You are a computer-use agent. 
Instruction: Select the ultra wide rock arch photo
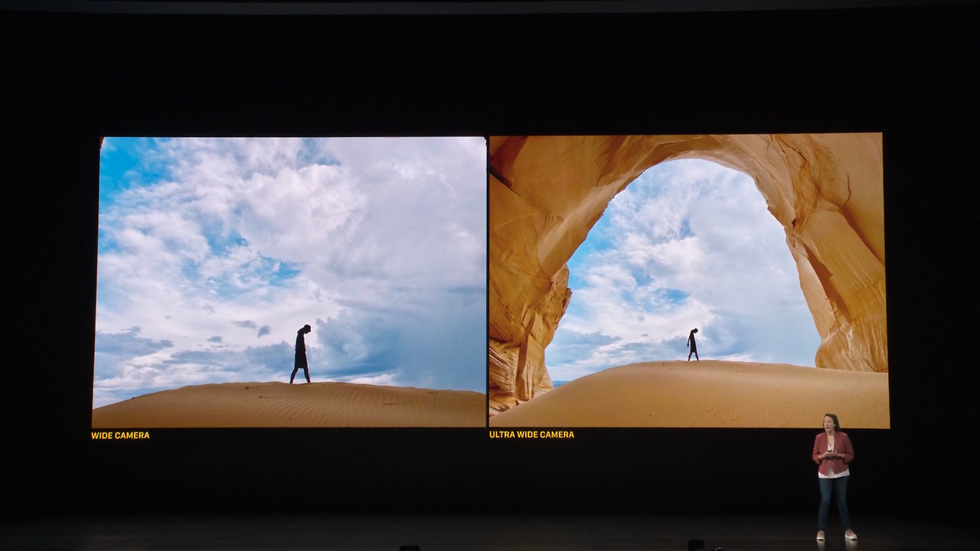pyautogui.click(x=689, y=281)
